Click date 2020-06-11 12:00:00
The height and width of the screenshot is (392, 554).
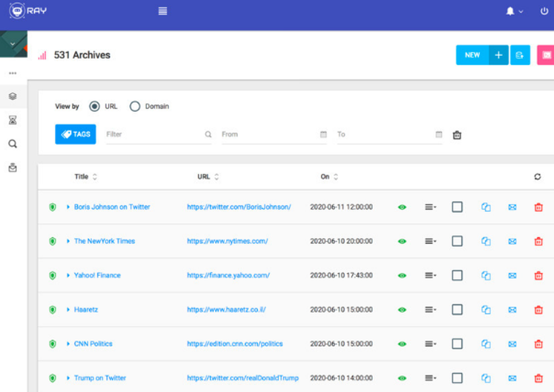point(341,207)
